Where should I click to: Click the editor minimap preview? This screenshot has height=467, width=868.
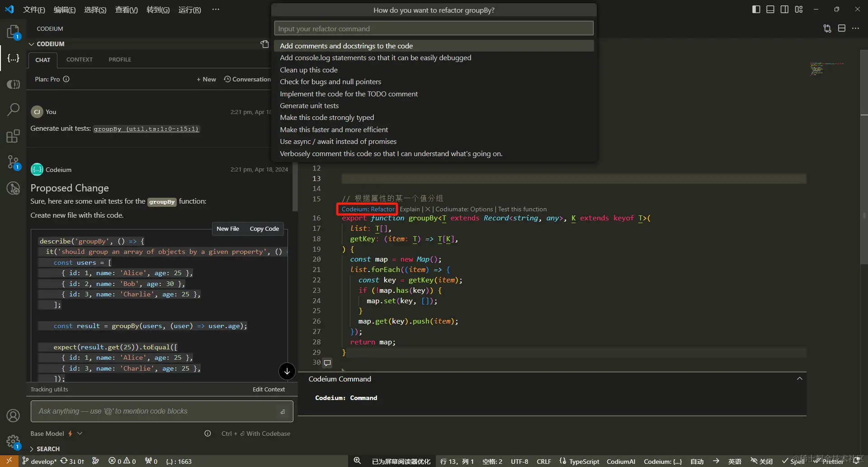click(826, 68)
